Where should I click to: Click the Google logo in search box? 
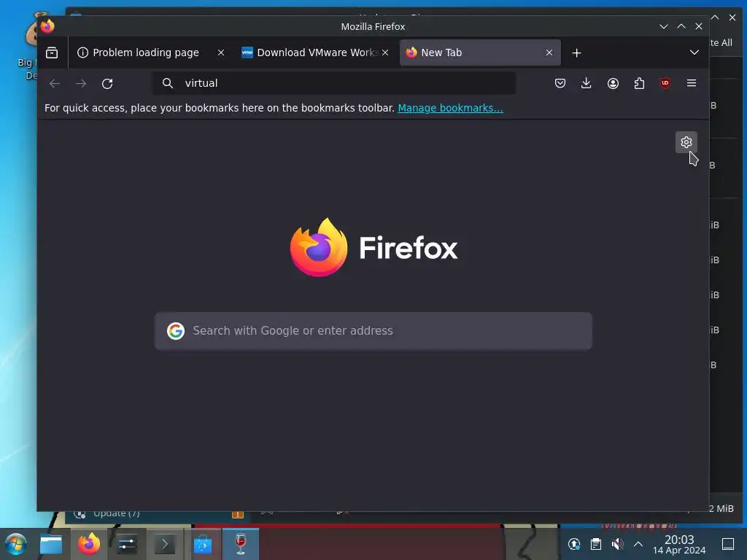click(x=176, y=331)
